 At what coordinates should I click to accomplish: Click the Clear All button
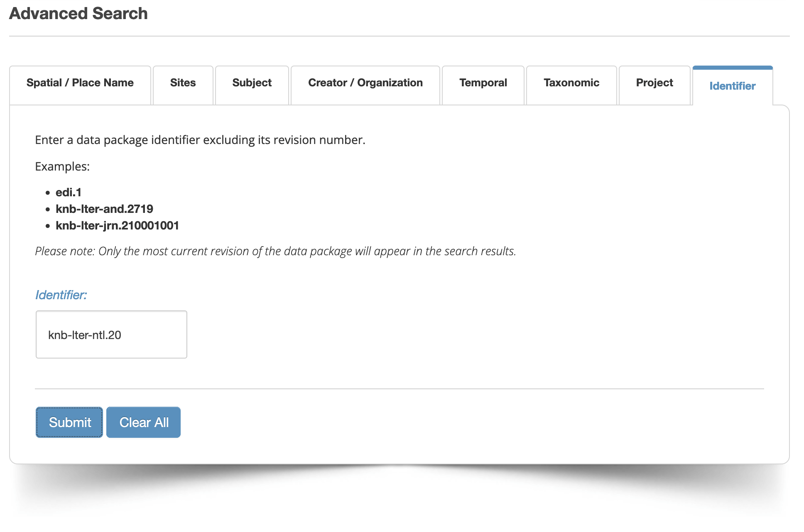pos(144,422)
